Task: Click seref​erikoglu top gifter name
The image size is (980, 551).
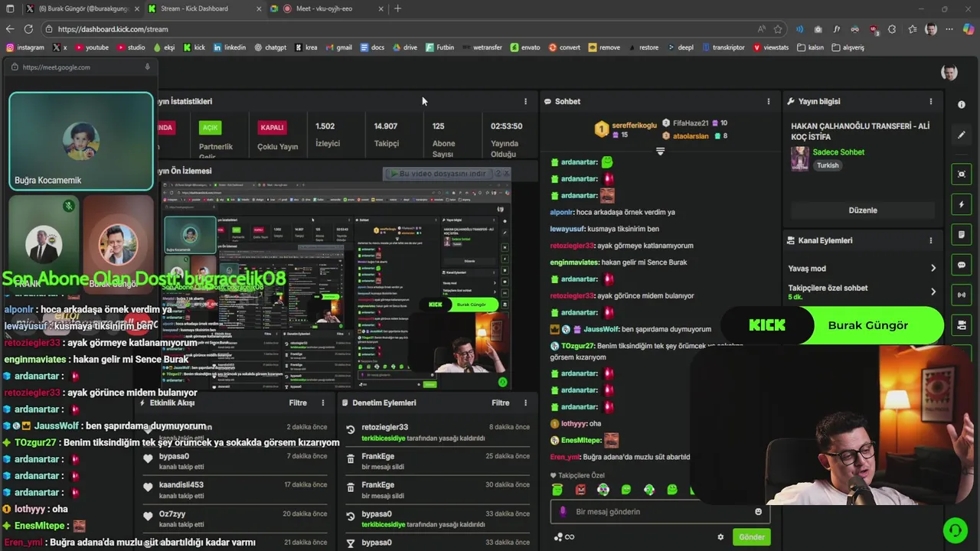Action: 634,126
